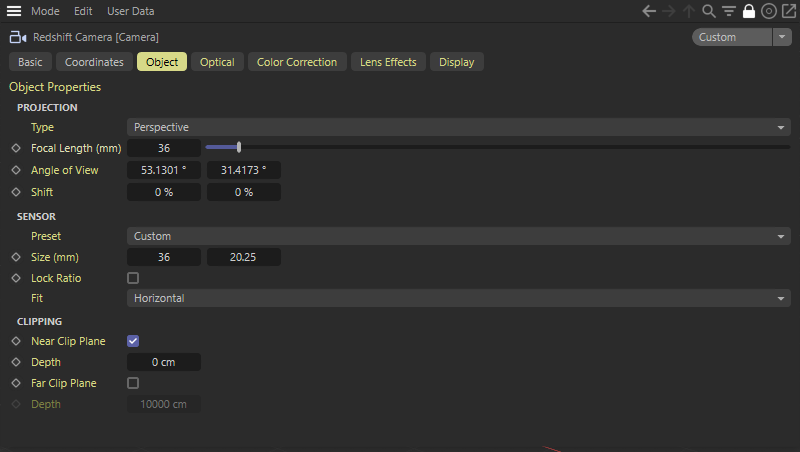Open the Fit dropdown set to Horizontal
This screenshot has width=800, height=452.
[x=459, y=298]
